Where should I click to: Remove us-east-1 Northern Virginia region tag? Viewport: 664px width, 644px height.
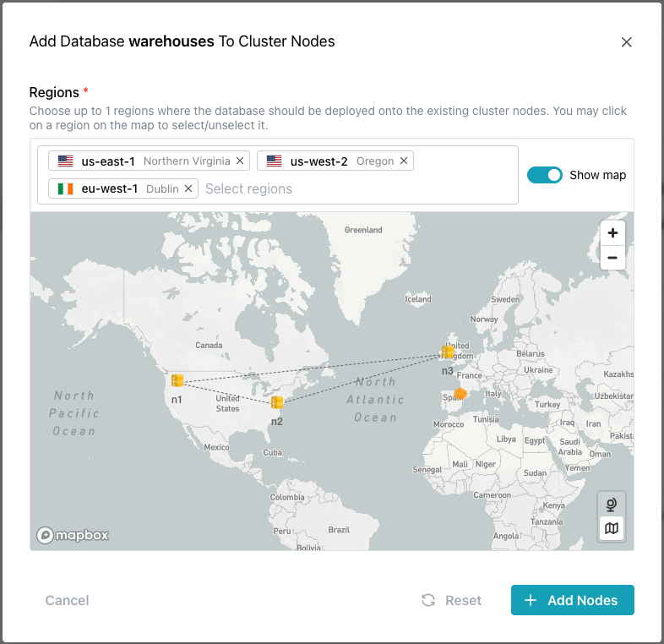click(240, 161)
